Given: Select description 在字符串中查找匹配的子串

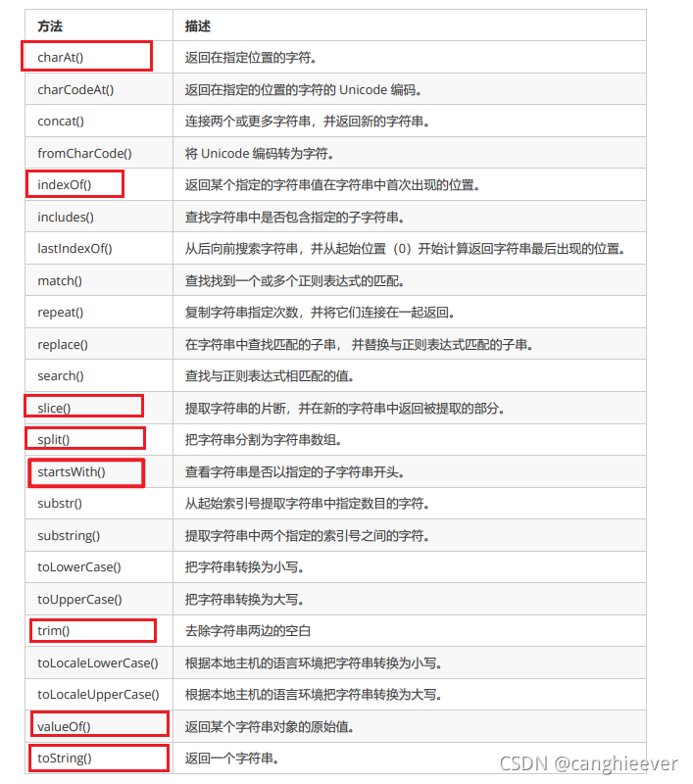Looking at the screenshot, I should [359, 345].
